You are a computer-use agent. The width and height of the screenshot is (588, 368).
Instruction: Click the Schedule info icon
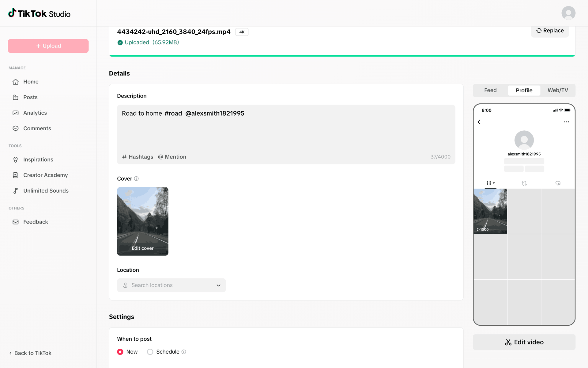pyautogui.click(x=184, y=352)
